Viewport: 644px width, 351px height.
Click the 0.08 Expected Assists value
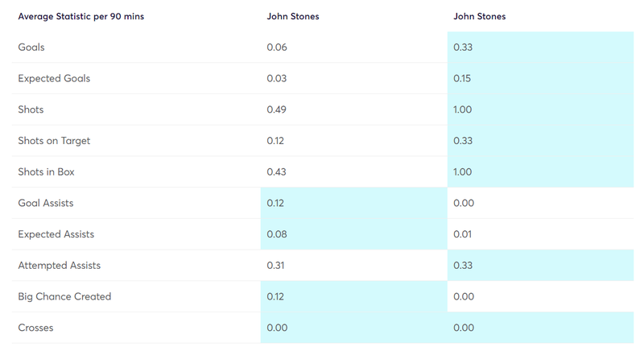coord(277,234)
